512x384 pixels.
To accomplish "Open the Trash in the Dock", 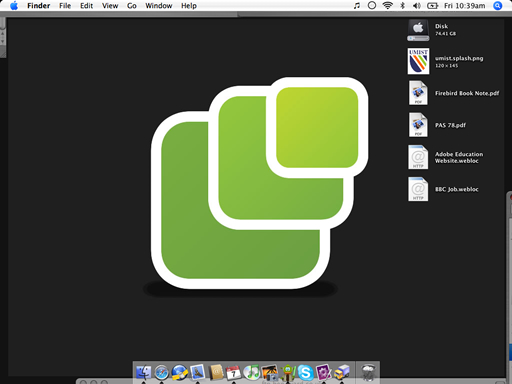I will point(368,372).
